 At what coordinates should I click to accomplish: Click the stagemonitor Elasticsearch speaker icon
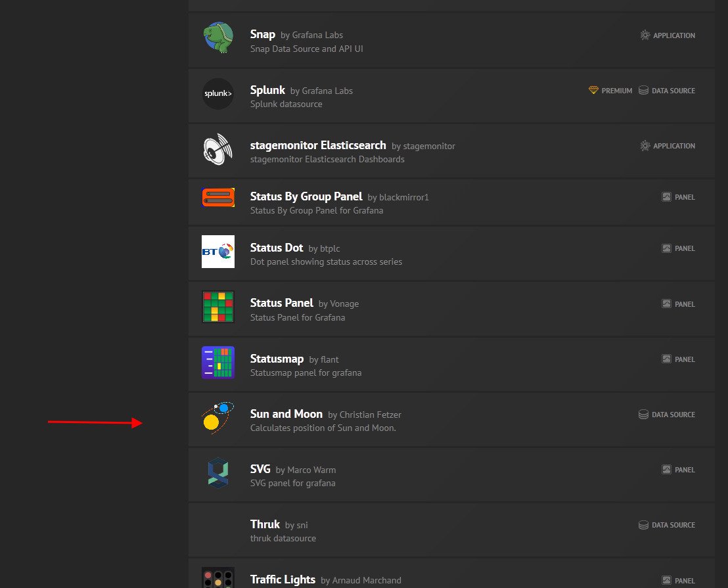point(217,149)
